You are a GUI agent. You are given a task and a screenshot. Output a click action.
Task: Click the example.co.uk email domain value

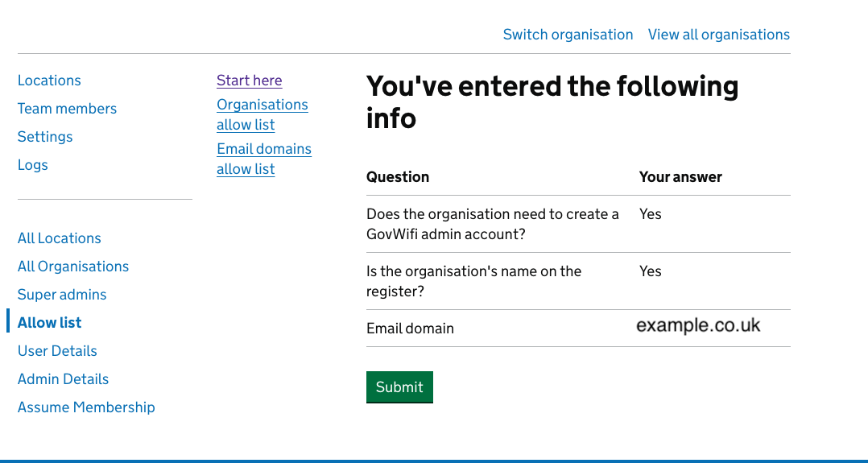[698, 325]
